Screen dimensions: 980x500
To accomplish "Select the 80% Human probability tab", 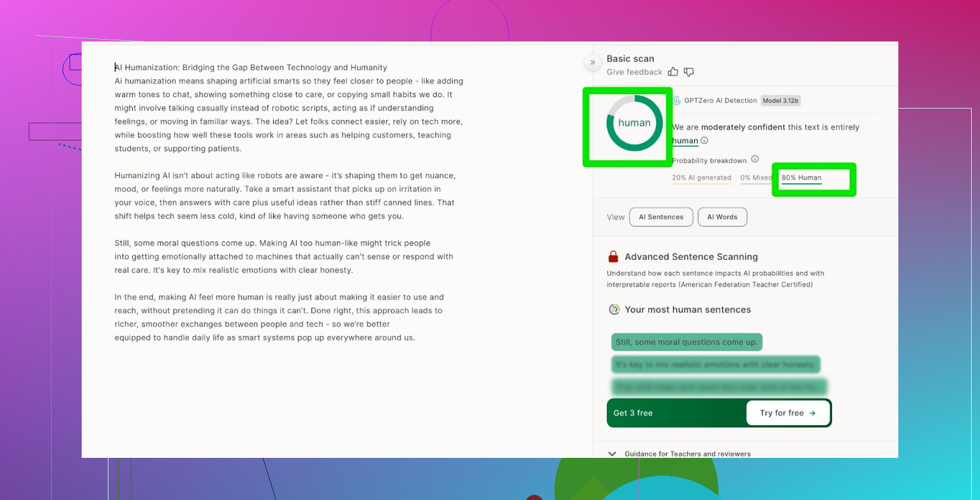I will (x=801, y=178).
